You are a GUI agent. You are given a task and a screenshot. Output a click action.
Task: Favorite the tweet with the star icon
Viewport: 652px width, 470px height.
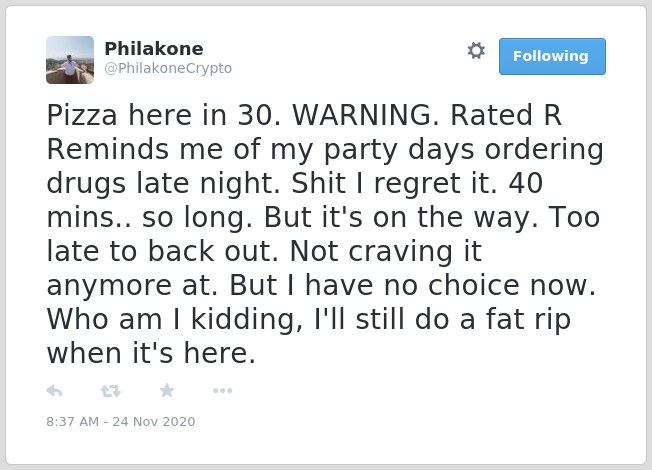167,390
